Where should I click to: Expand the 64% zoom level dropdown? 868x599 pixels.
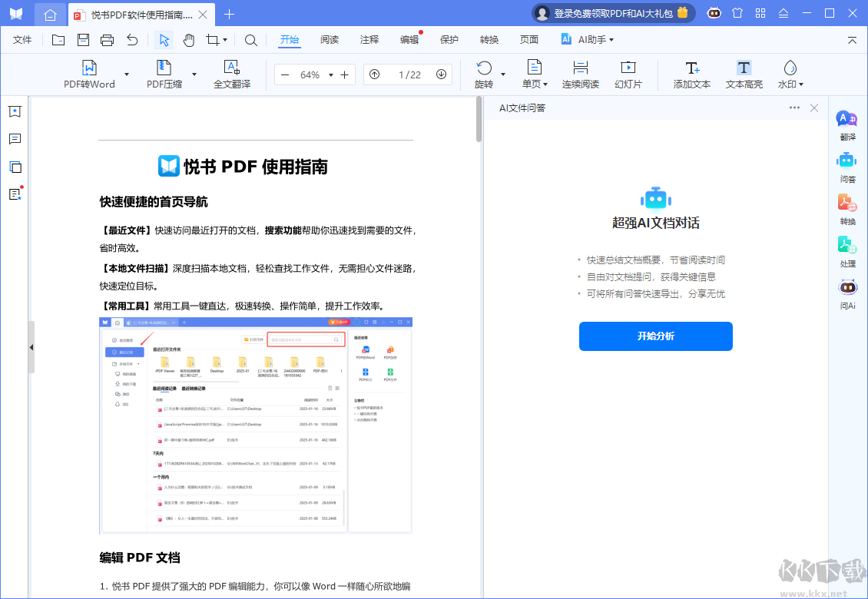point(331,75)
